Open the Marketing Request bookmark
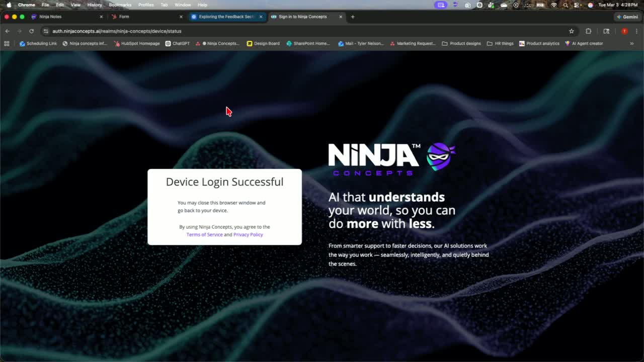644x362 pixels. (413, 44)
